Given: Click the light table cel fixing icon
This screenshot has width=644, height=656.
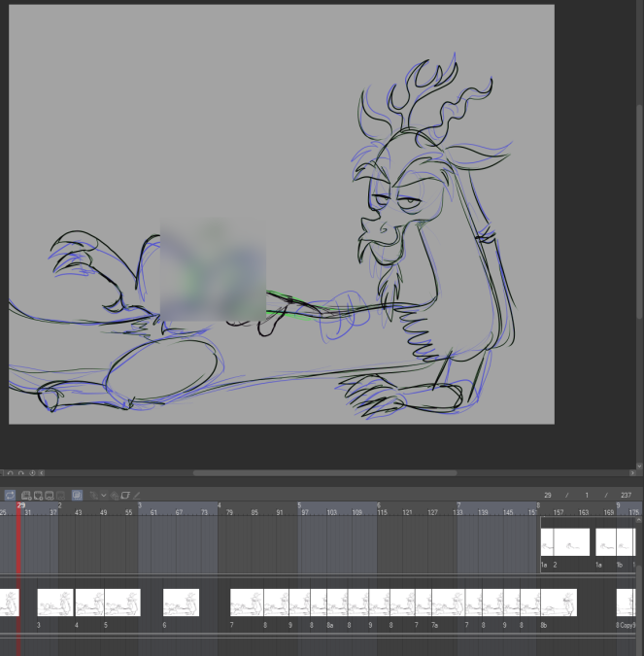Looking at the screenshot, I should pyautogui.click(x=125, y=496).
